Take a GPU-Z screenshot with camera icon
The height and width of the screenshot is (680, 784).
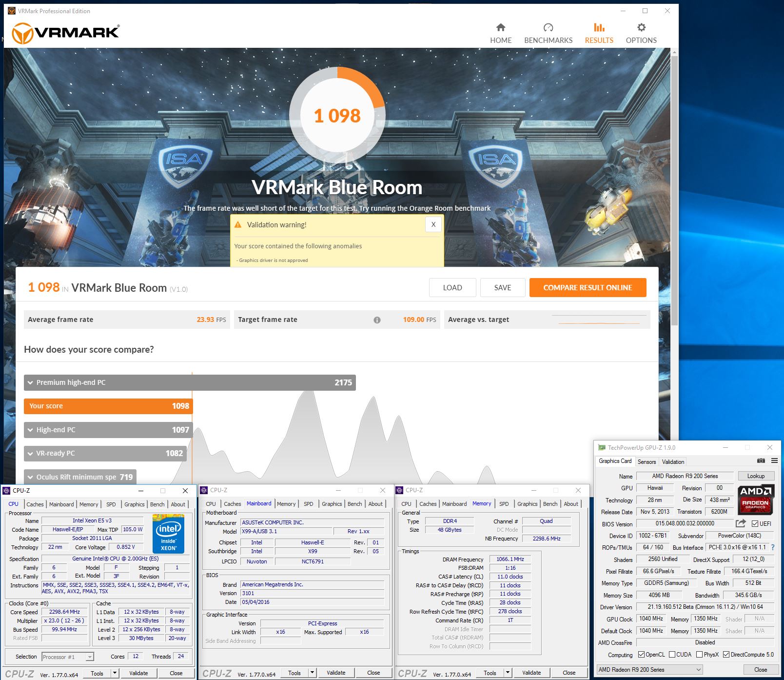click(x=761, y=460)
